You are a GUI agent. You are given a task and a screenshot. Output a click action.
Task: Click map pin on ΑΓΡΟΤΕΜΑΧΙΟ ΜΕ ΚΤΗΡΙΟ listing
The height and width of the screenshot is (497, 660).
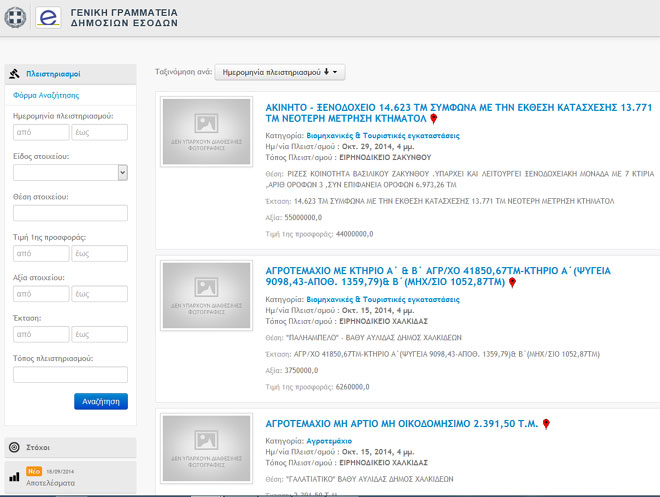pos(512,283)
